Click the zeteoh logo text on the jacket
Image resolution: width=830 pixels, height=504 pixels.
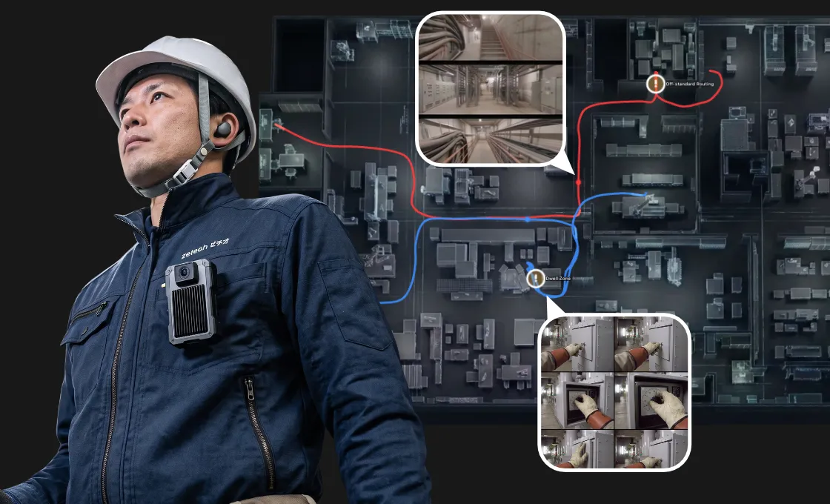coord(205,248)
